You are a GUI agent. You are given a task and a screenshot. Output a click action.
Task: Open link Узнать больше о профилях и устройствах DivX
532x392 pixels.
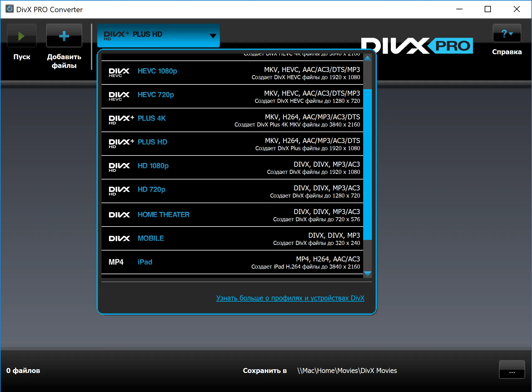pyautogui.click(x=290, y=298)
